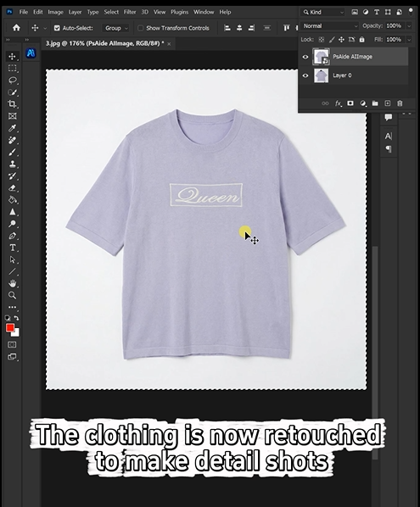Toggle lock all for the layer

click(361, 40)
